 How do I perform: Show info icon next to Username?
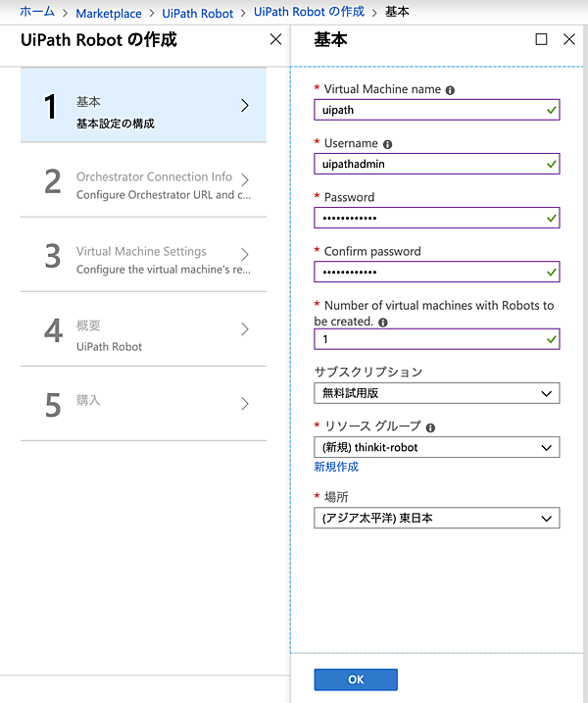[387, 144]
